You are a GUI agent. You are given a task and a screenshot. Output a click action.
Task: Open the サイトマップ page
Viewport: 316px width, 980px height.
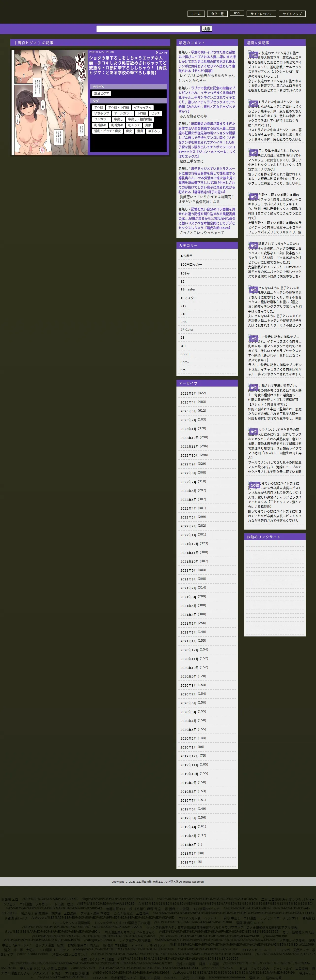(292, 14)
